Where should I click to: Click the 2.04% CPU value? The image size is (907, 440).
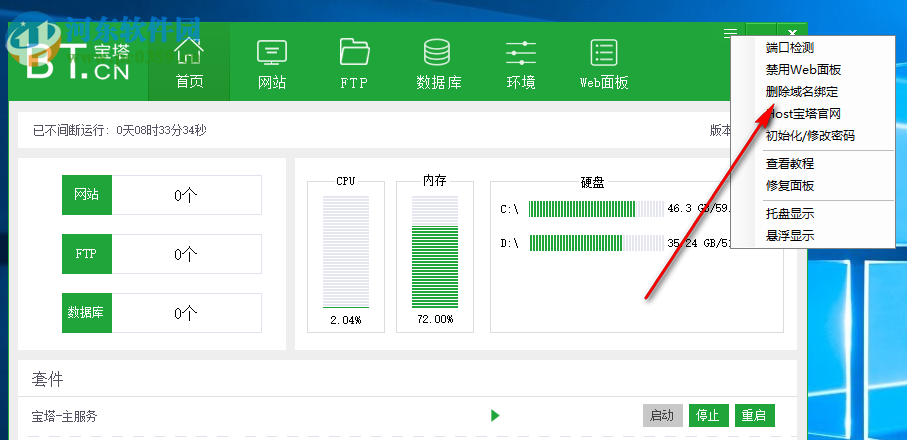pos(346,320)
